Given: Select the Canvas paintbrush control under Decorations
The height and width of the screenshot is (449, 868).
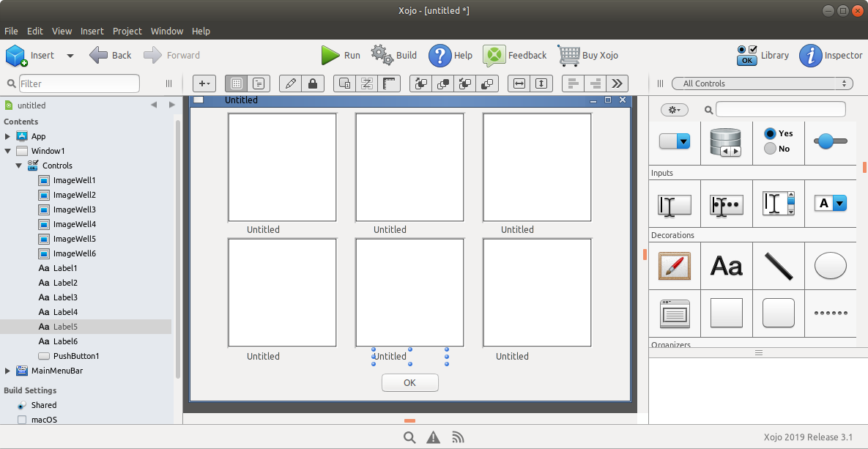Looking at the screenshot, I should point(674,266).
